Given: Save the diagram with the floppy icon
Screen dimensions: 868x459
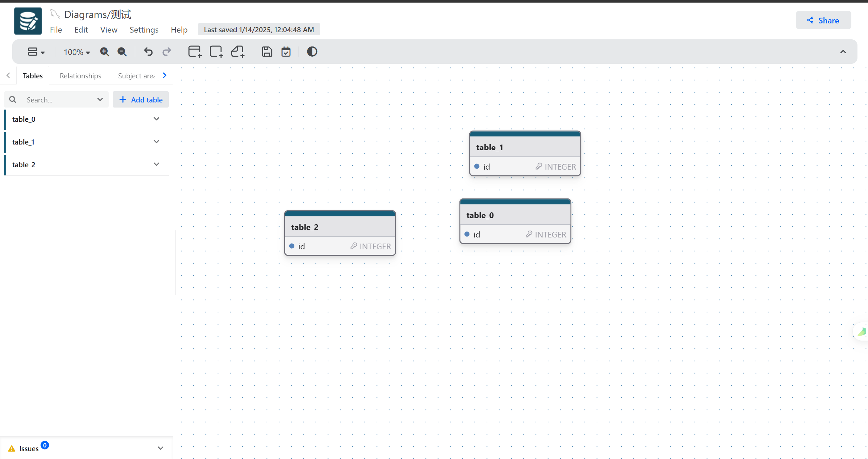Looking at the screenshot, I should point(267,52).
